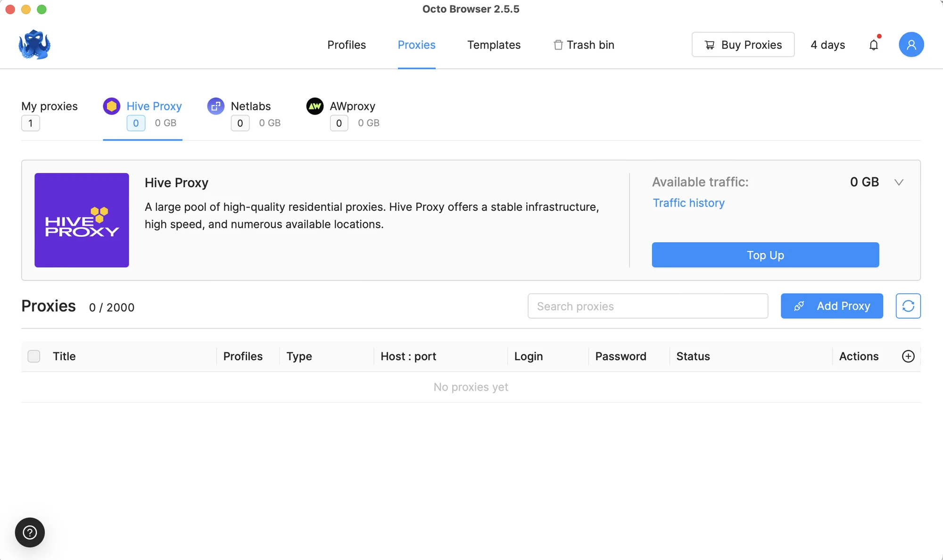Switch to the Profiles tab
The width and height of the screenshot is (943, 560).
click(346, 45)
